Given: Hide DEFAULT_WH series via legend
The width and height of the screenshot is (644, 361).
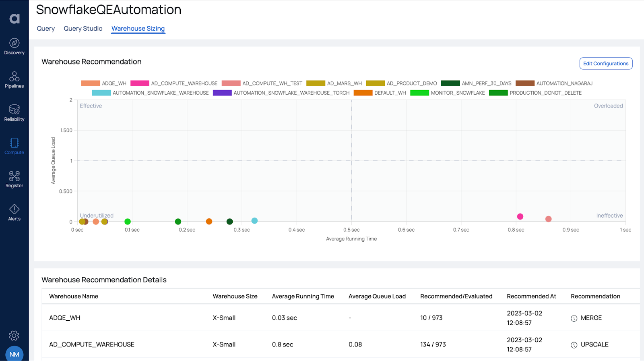Looking at the screenshot, I should pos(380,93).
